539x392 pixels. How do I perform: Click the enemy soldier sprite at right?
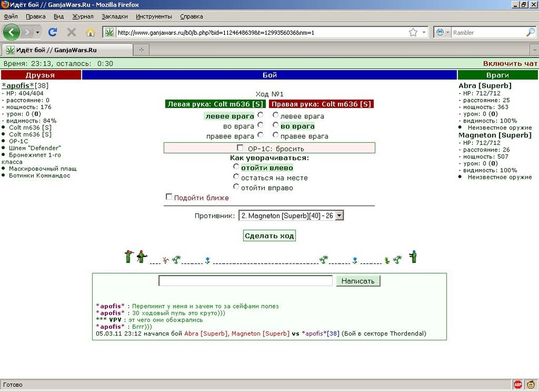413,256
